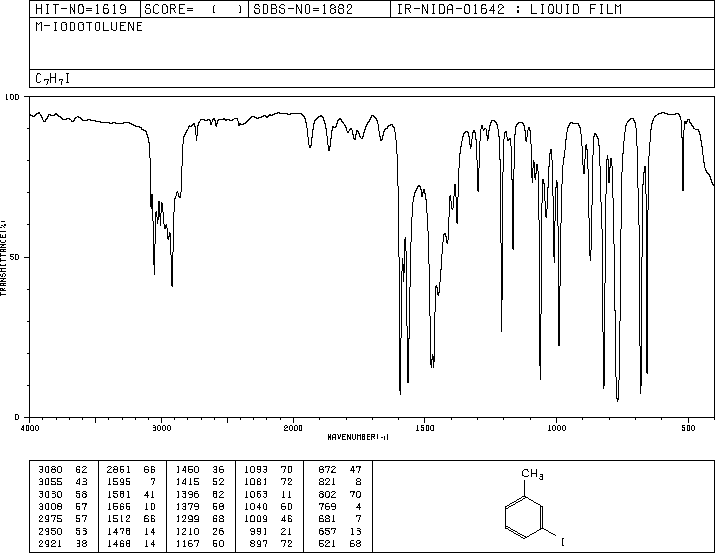Select peak table entry 897
Viewport: 715px width, 553px height.
pos(259,543)
